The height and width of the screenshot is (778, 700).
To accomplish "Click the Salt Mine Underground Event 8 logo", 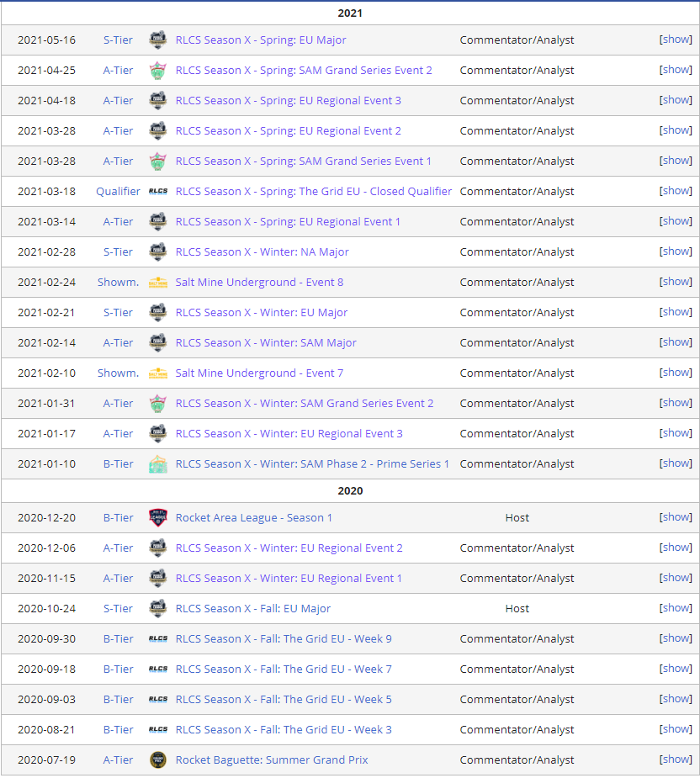I will pos(158,283).
